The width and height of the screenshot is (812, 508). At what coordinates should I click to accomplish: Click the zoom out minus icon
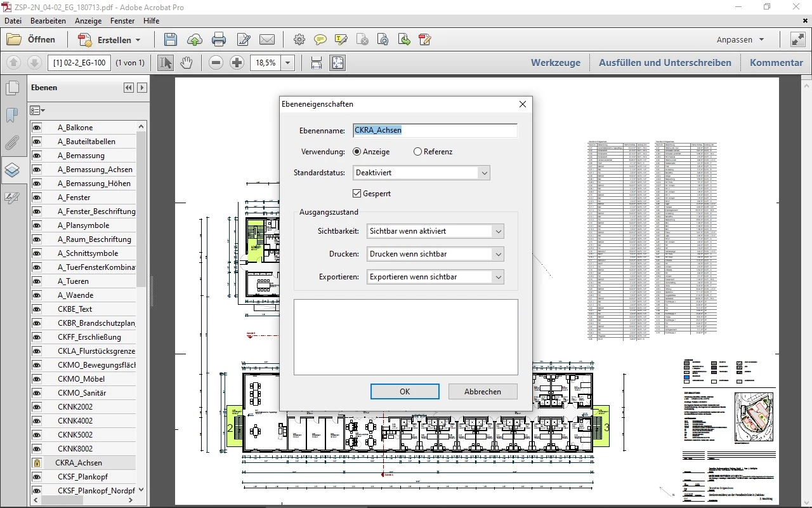click(216, 63)
